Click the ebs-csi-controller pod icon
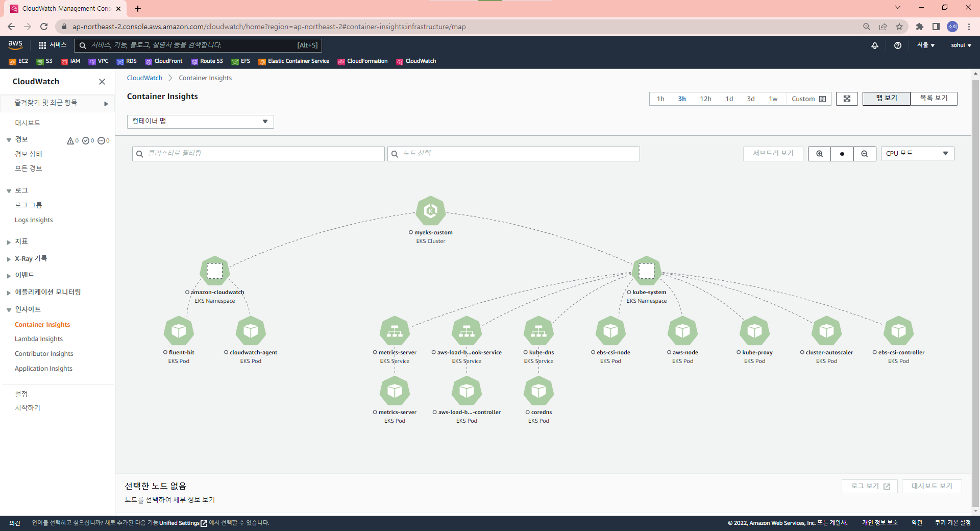980x531 pixels. click(898, 331)
